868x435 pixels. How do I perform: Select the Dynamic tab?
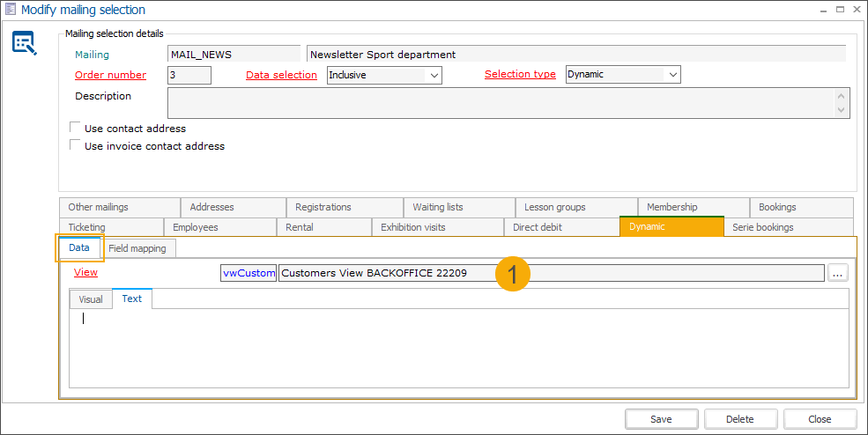672,226
